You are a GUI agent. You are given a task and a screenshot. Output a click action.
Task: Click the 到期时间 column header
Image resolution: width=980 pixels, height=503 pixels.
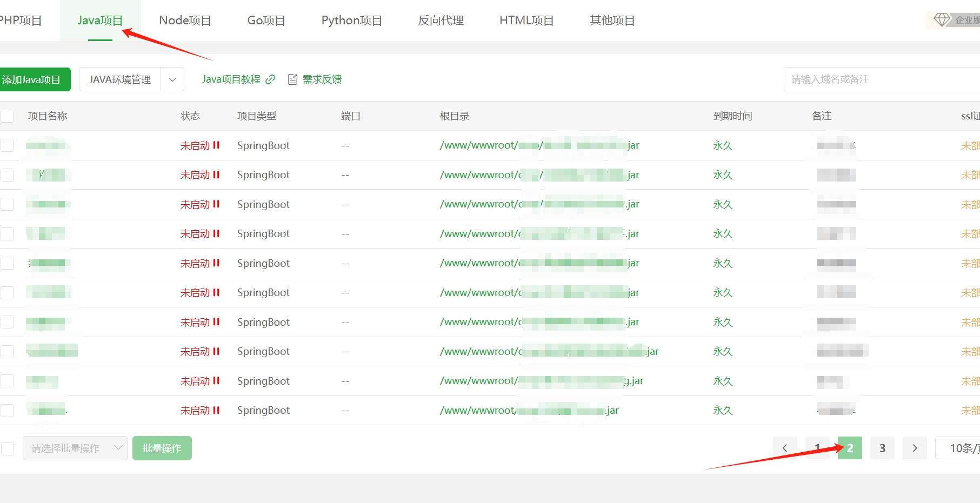coord(732,116)
